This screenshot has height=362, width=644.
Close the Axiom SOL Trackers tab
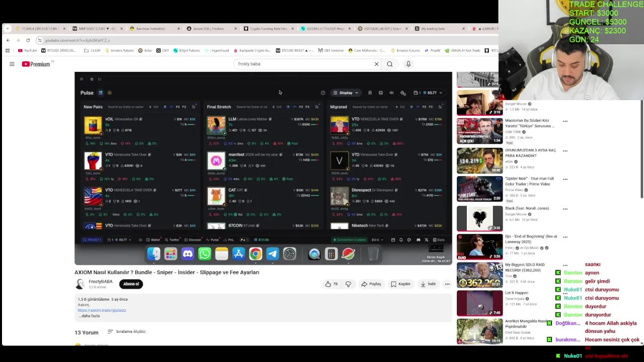[236, 29]
